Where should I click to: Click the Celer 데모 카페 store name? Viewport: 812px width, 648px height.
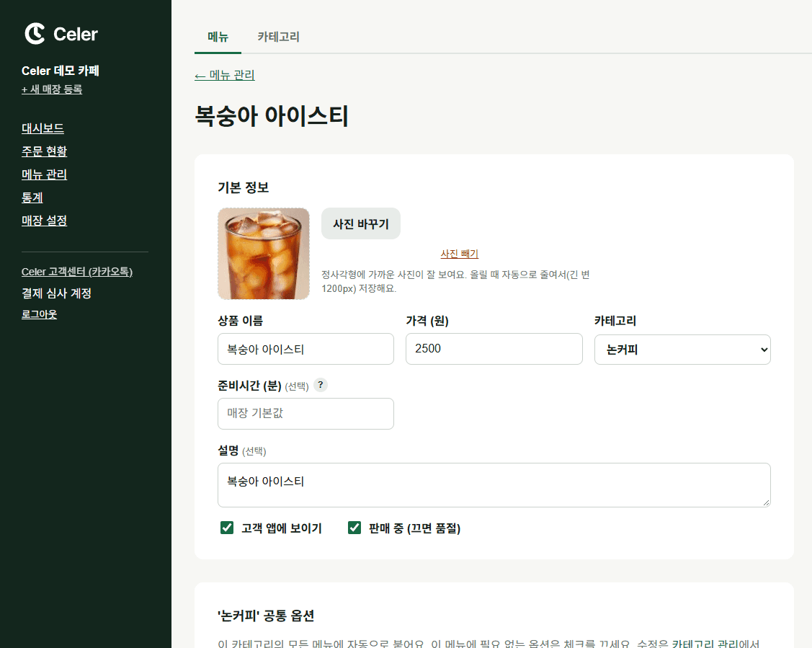61,71
